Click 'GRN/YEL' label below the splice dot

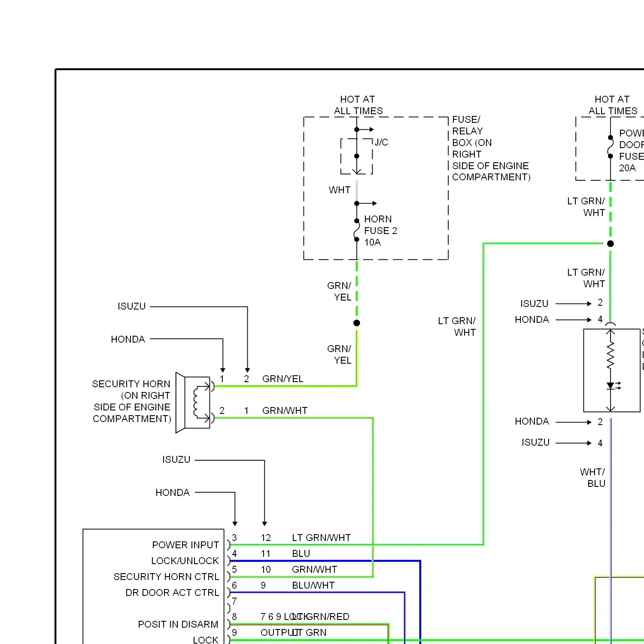339,355
